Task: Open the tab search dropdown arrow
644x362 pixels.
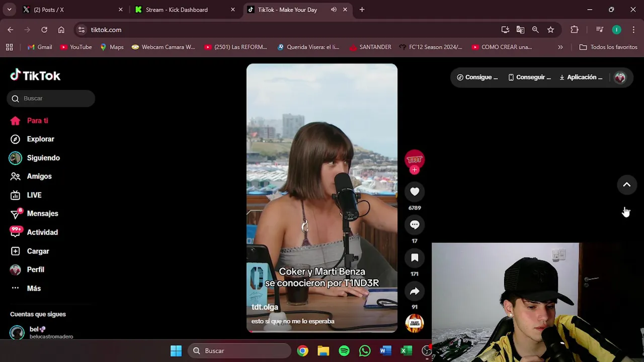Action: pos(9,10)
